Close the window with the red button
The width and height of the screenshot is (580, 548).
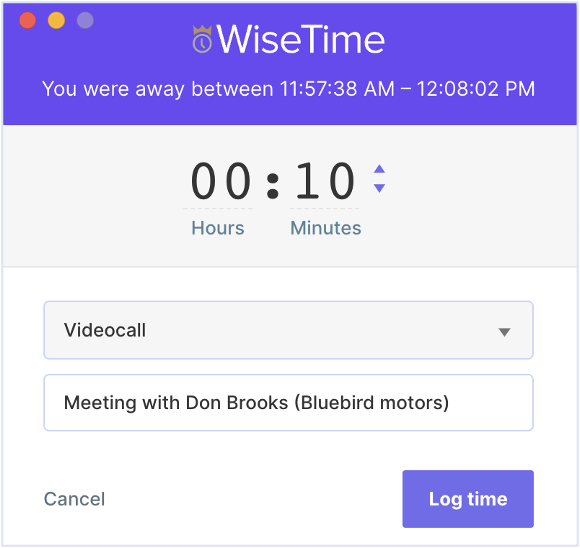coord(27,20)
